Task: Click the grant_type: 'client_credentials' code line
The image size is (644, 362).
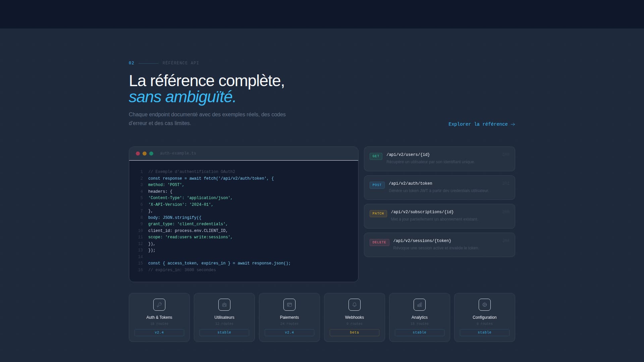Action: 188,224
